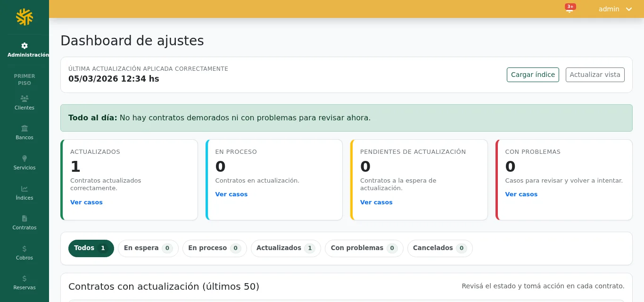
Task: Click the Cargar índice button
Action: tap(533, 75)
